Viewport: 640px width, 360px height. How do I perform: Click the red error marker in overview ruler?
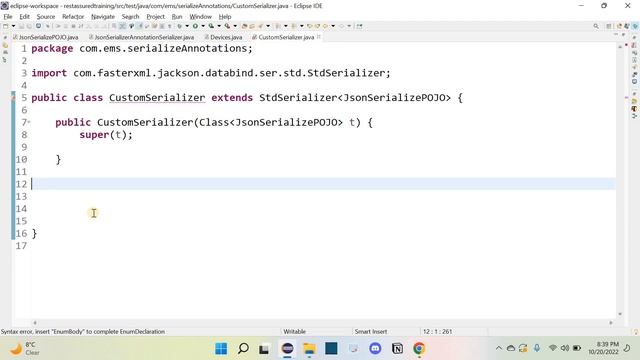(x=626, y=98)
